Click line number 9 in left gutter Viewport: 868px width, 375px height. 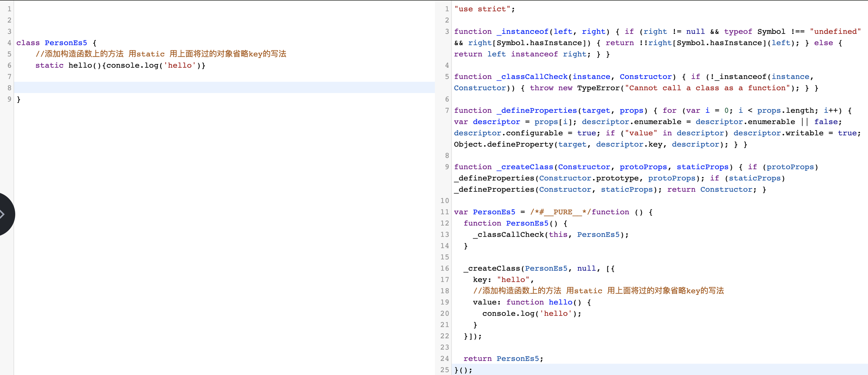9,99
